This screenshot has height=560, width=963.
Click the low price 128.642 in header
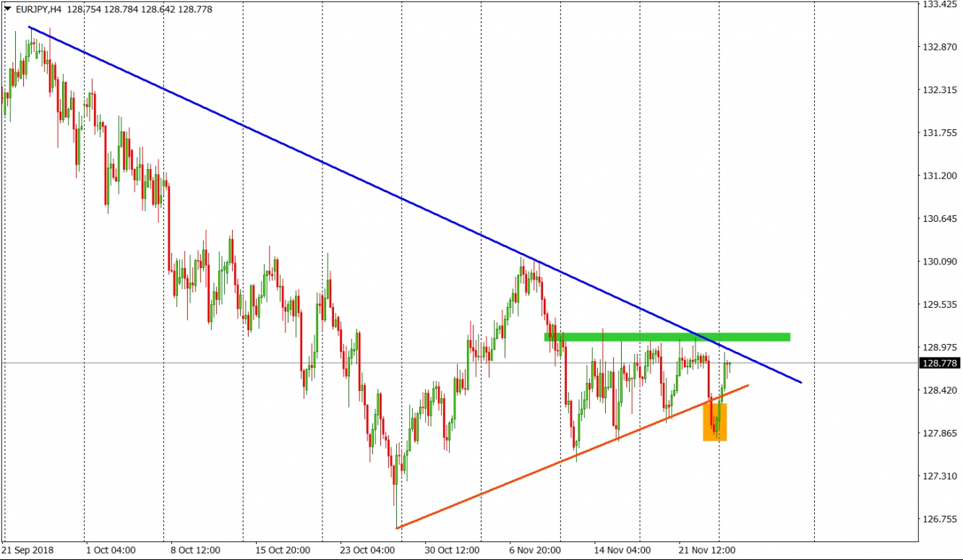click(x=158, y=9)
